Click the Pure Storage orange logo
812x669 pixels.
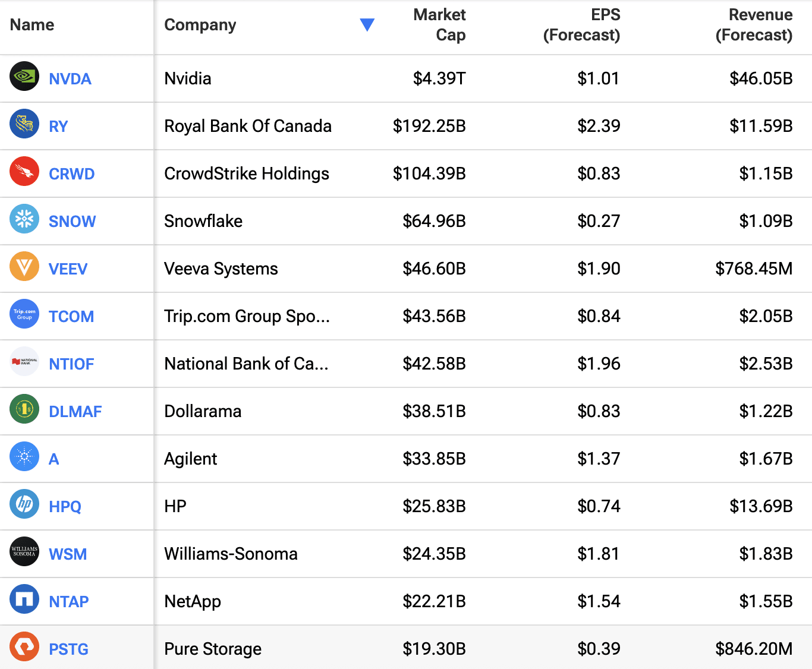click(24, 647)
